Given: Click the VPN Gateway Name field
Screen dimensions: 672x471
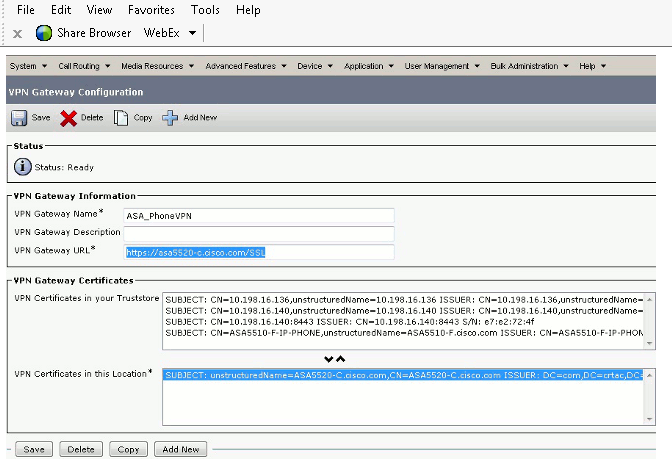Looking at the screenshot, I should pos(259,216).
